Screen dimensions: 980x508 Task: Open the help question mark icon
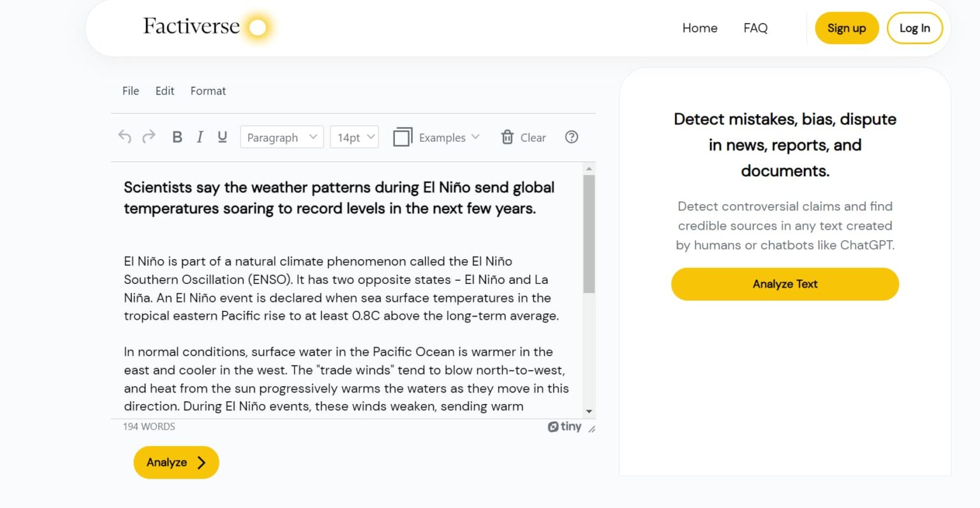572,137
